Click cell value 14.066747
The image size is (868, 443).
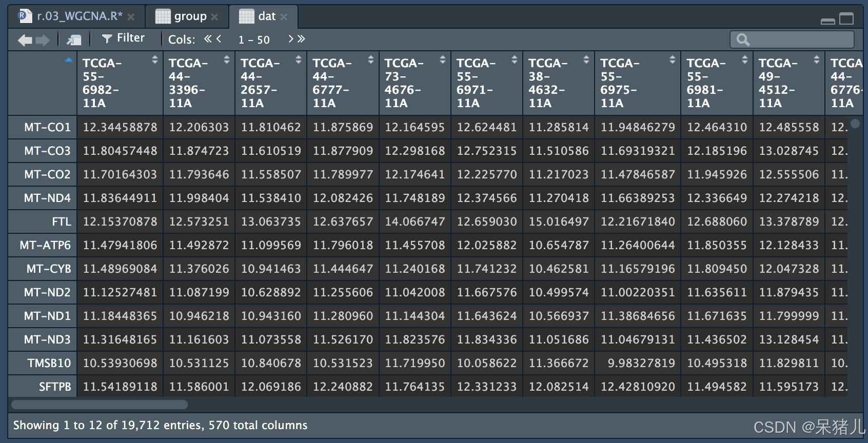point(415,221)
